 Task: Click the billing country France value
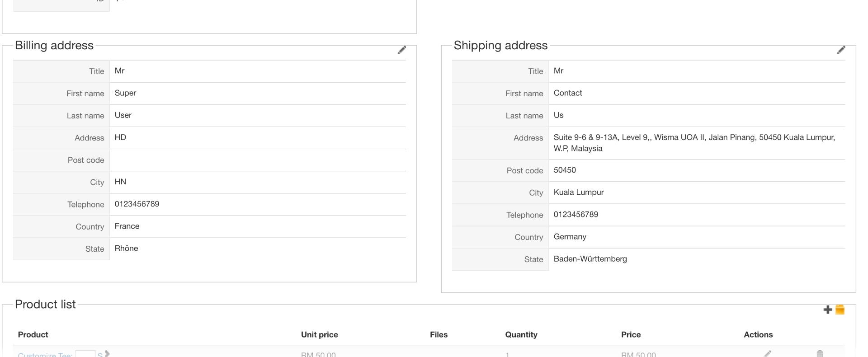click(x=127, y=226)
